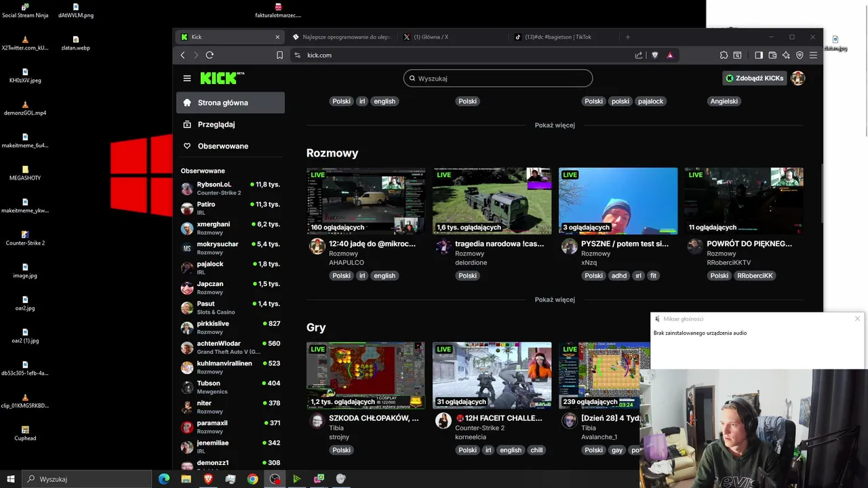
Task: Open Cuphead desktop shortcut
Action: 25,433
